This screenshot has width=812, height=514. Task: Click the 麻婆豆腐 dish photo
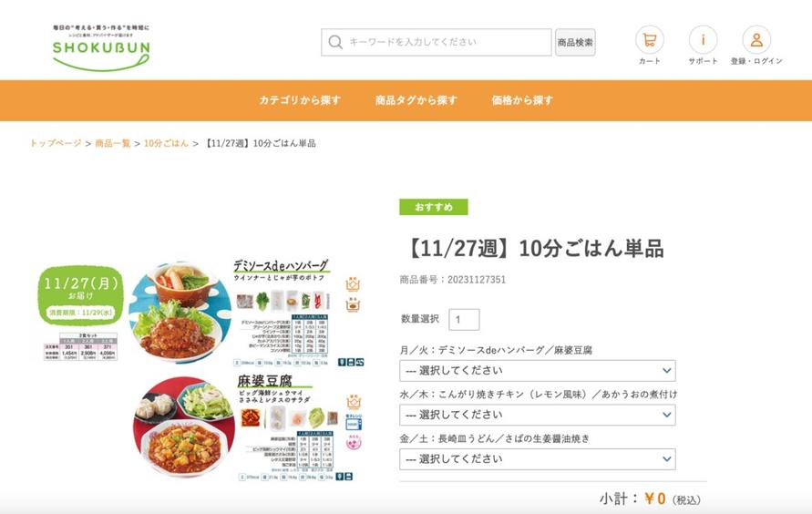click(x=183, y=427)
